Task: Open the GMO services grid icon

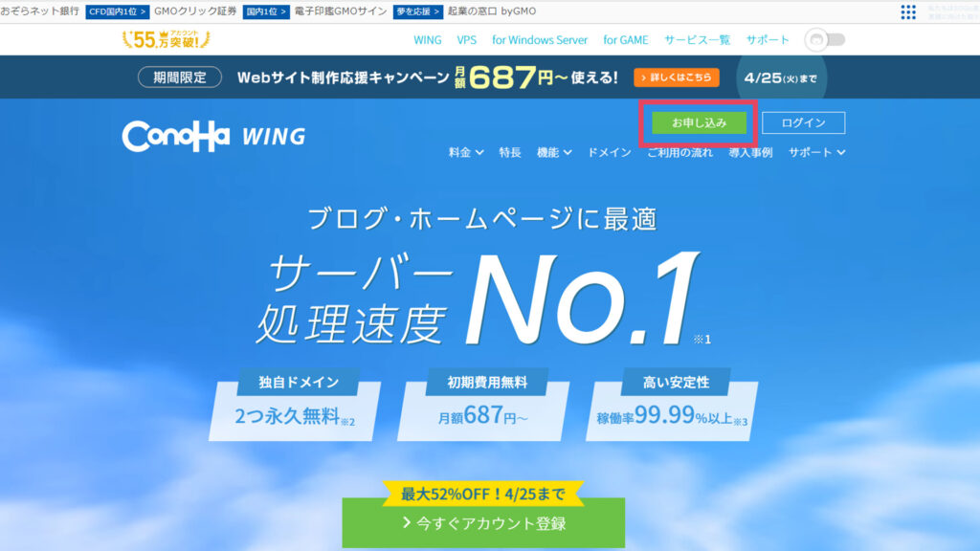Action: [x=908, y=11]
